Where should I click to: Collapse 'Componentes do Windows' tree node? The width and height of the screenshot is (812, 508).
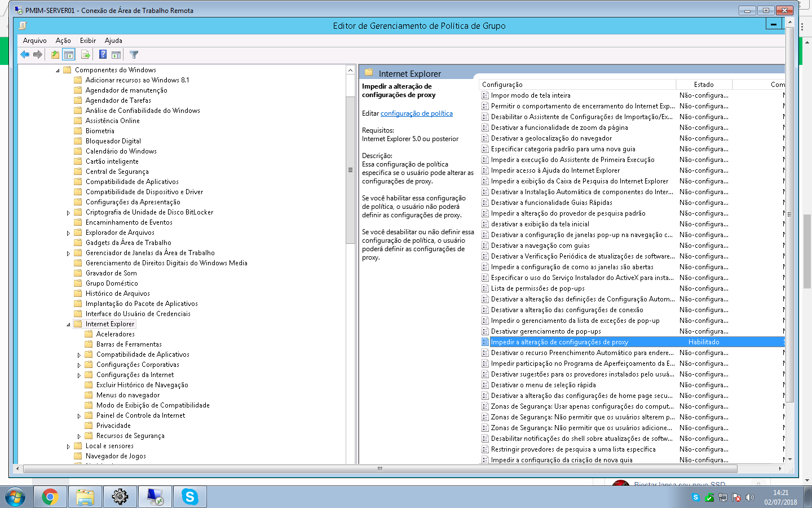pyautogui.click(x=58, y=71)
